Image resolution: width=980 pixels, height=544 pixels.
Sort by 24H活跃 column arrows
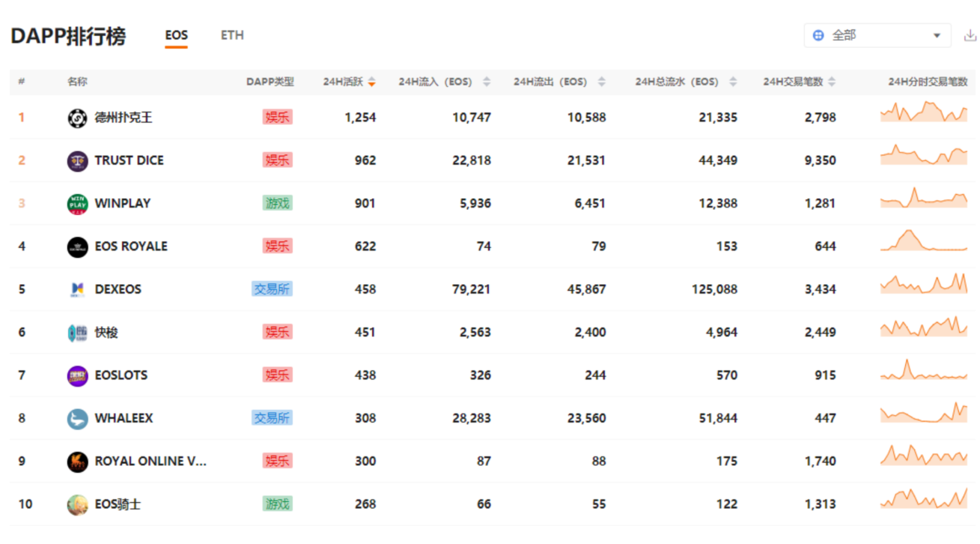tap(371, 82)
